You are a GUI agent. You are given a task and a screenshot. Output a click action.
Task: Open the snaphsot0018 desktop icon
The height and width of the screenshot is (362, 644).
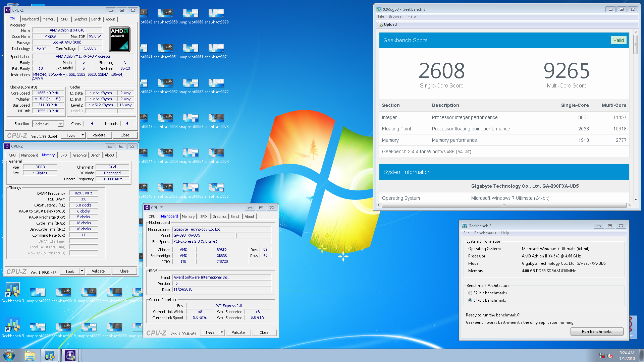64,295
